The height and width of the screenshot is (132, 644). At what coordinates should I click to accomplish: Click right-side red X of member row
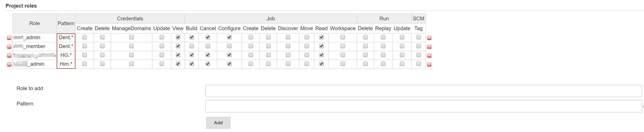tap(429, 47)
